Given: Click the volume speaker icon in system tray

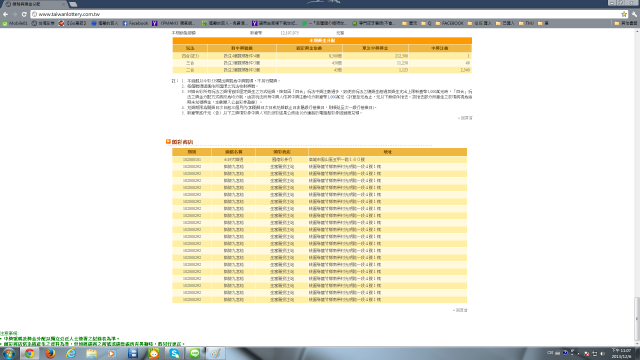Looking at the screenshot, I should (x=602, y=353).
